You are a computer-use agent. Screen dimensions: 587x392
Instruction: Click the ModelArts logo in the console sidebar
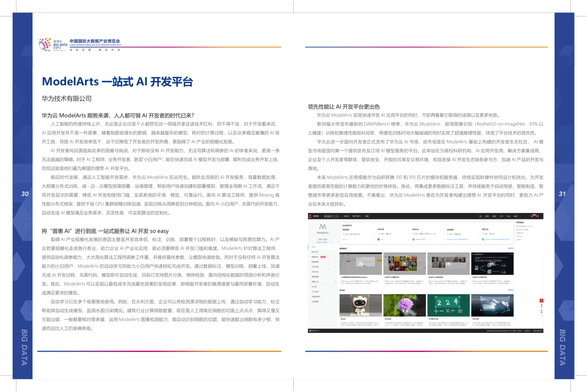(322, 228)
